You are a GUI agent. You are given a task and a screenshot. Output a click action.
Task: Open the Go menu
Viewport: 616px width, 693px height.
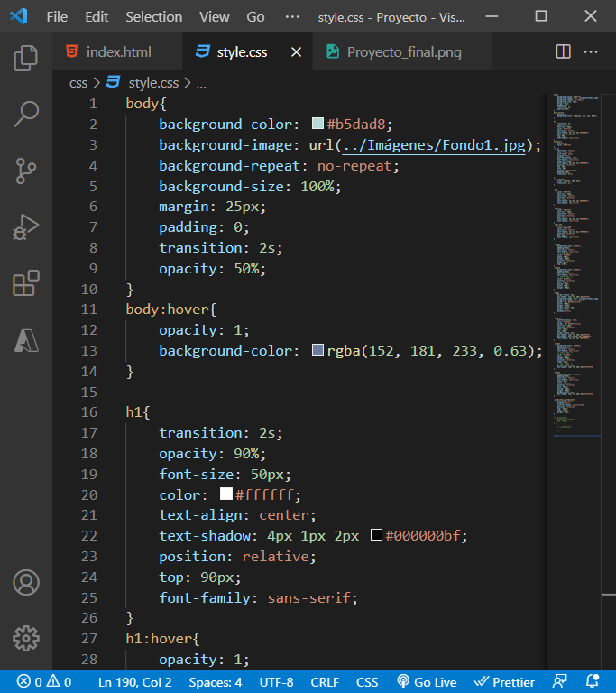255,17
